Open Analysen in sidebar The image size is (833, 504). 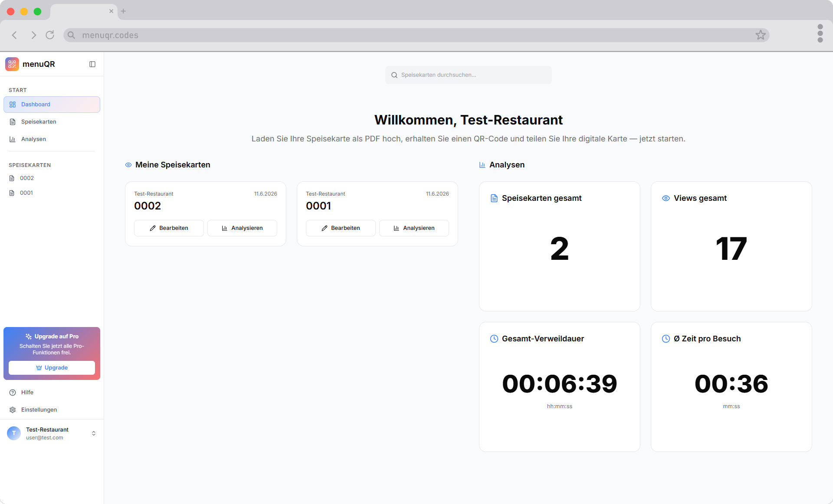[x=52, y=139]
